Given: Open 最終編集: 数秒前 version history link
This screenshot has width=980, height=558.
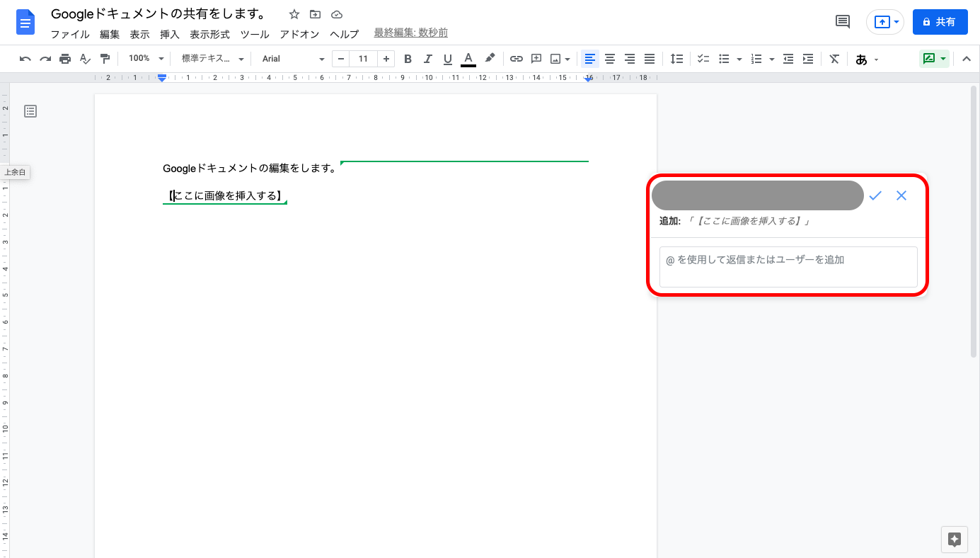Looking at the screenshot, I should pos(410,33).
